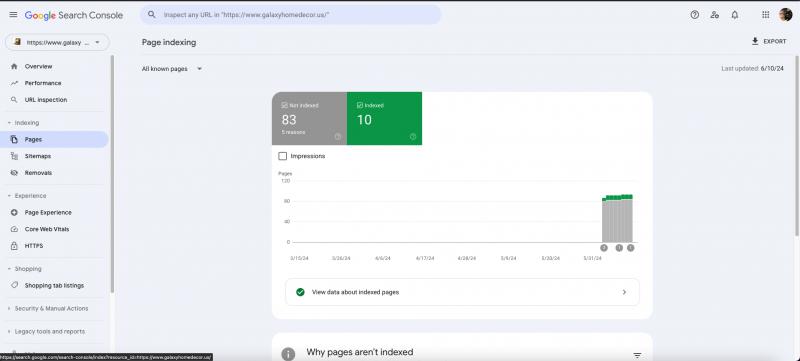Click the Core Web Vitals gauge icon
Screen dimensions: 800x361
click(x=14, y=229)
